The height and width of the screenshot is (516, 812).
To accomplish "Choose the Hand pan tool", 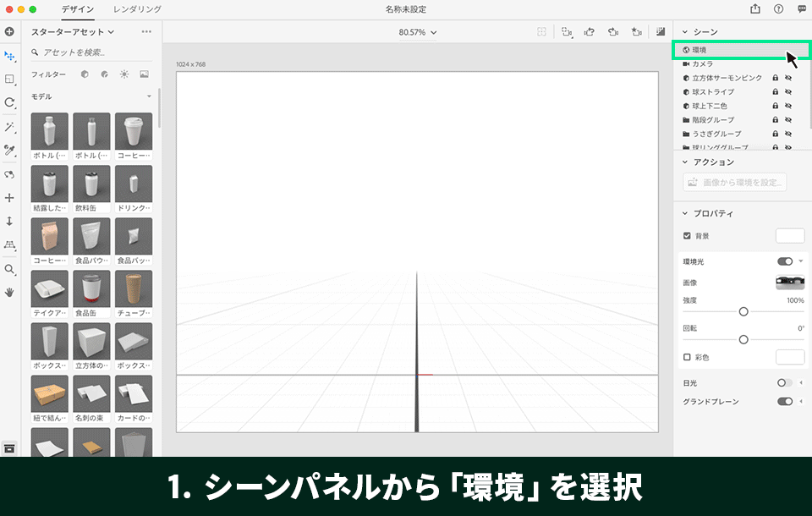I will coord(9,293).
